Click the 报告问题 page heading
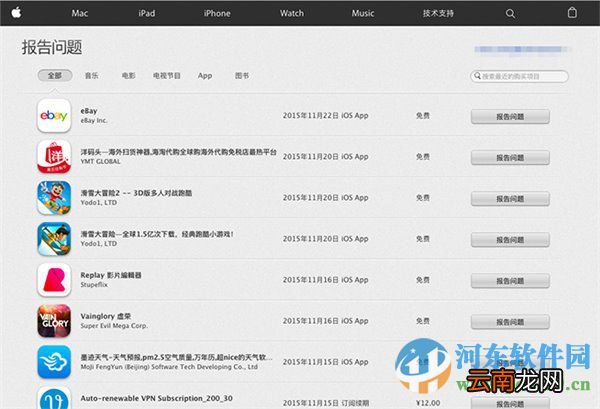This screenshot has height=409, width=600. click(52, 47)
